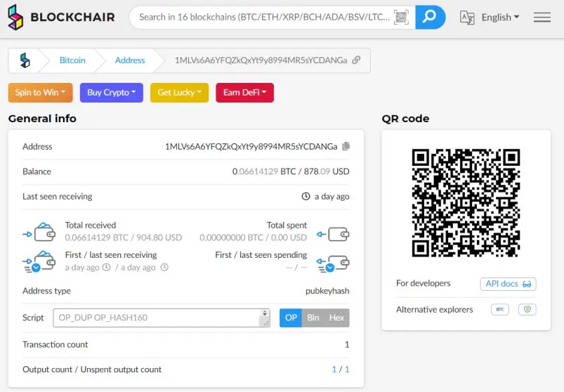Switch script view to Hex
Image resolution: width=564 pixels, height=392 pixels.
click(336, 318)
